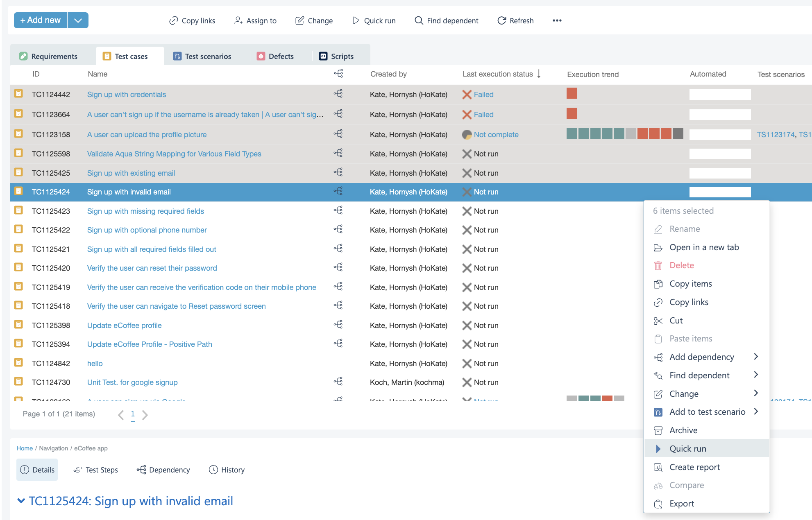The height and width of the screenshot is (520, 812).
Task: Click dependency icon for TC1124442 row
Action: pyautogui.click(x=338, y=94)
